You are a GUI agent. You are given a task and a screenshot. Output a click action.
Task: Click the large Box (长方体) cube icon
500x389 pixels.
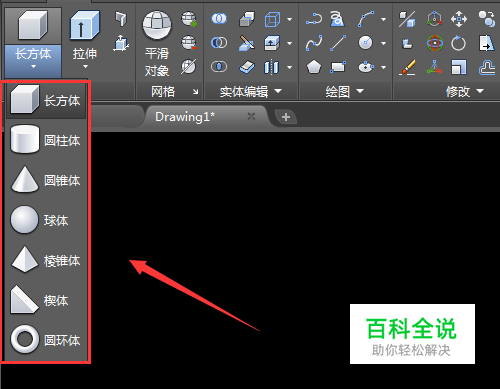pyautogui.click(x=33, y=25)
